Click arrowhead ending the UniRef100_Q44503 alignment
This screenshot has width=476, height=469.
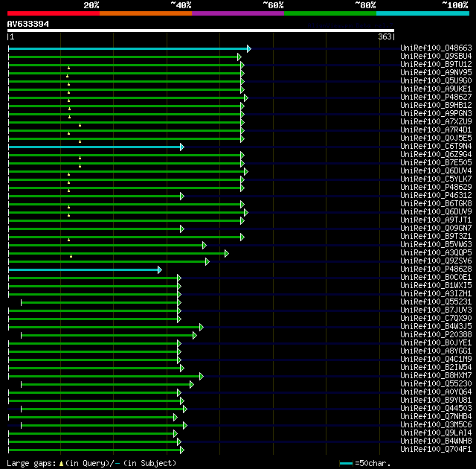185,409
